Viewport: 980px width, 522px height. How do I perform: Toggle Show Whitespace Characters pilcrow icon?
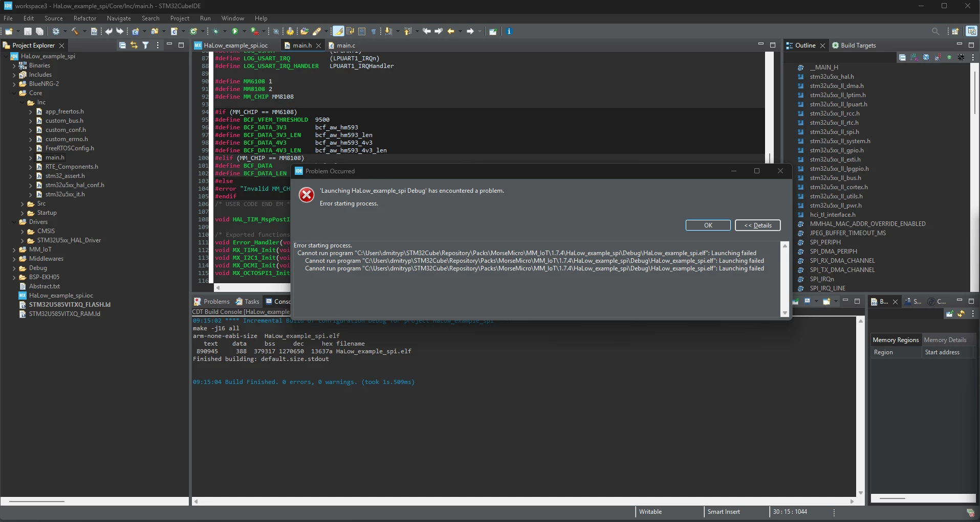pos(374,31)
